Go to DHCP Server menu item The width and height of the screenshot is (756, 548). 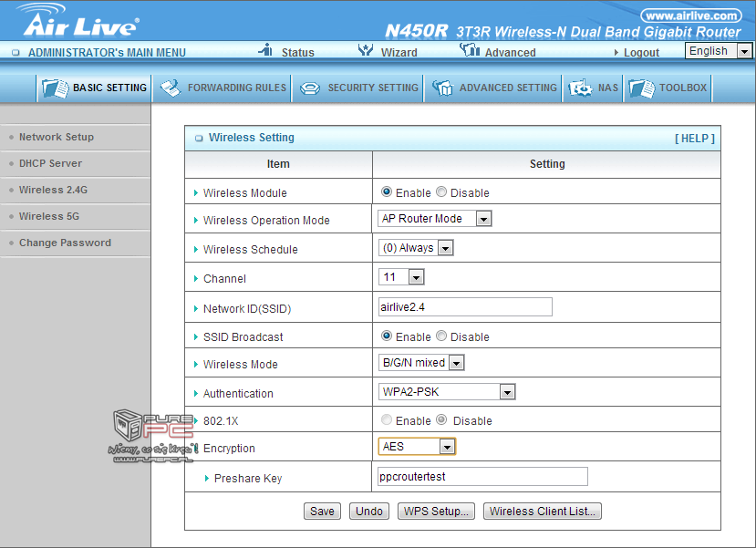[50, 163]
